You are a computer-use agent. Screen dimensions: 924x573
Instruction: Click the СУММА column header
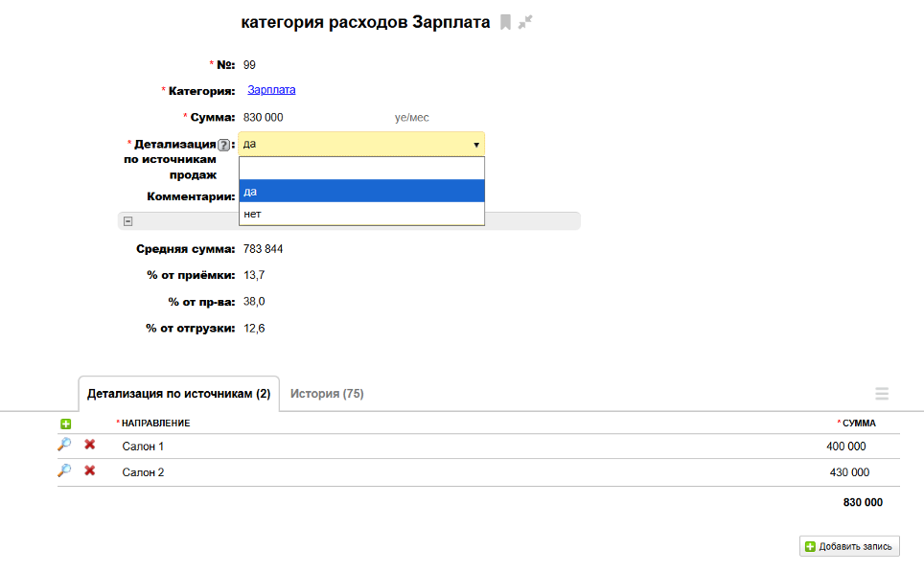[859, 424]
